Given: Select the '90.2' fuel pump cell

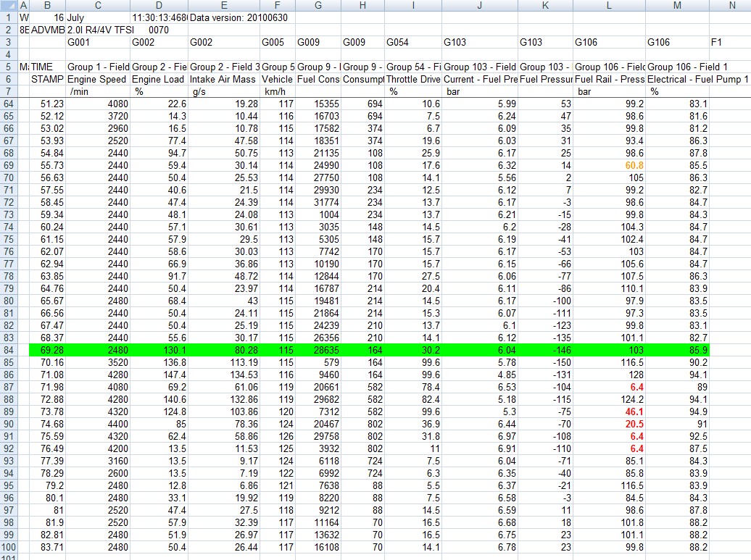Looking at the screenshot, I should [677, 362].
